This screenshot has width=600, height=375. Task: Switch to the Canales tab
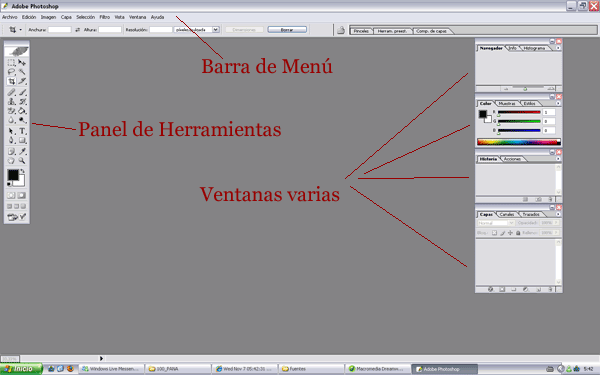[x=507, y=214]
